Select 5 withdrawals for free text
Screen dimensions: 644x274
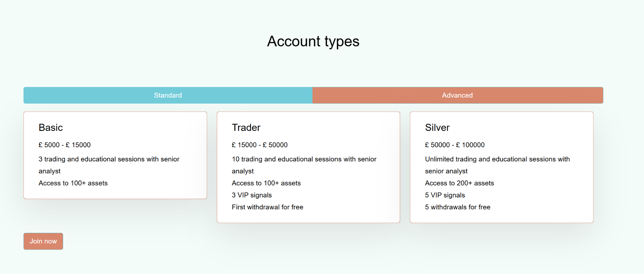click(457, 207)
